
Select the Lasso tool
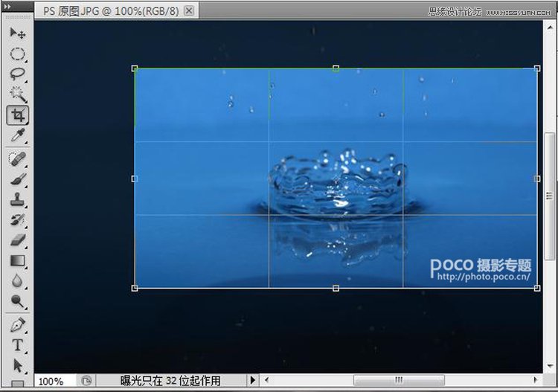pyautogui.click(x=17, y=74)
